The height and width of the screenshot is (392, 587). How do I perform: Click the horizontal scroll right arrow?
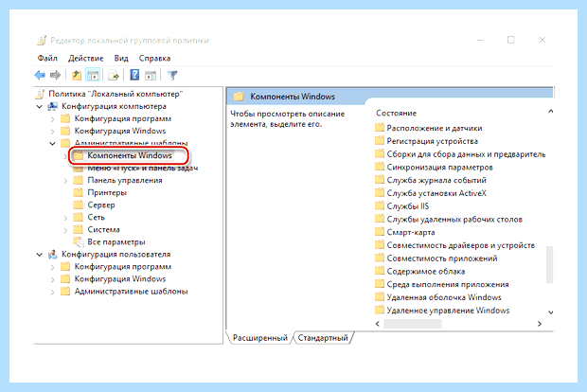540,324
